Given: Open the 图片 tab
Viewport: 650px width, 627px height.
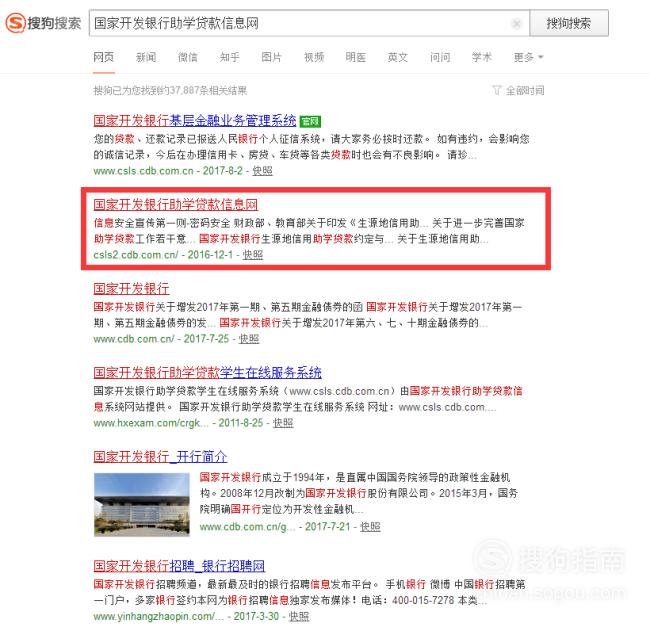Looking at the screenshot, I should (x=272, y=57).
